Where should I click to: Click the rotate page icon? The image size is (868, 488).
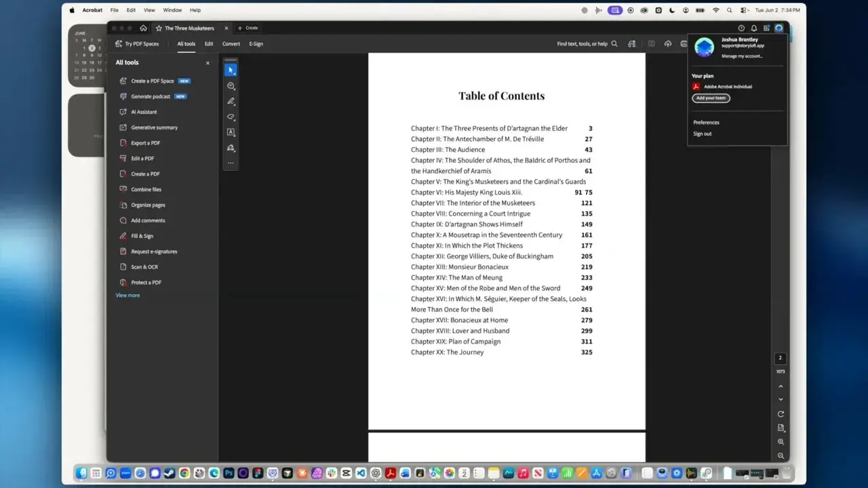tap(781, 414)
